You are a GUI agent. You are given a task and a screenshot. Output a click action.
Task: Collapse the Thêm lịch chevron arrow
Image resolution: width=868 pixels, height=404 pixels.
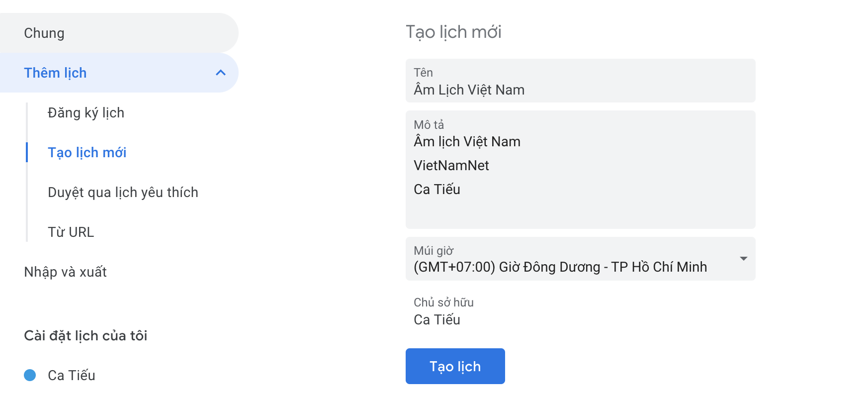point(221,73)
